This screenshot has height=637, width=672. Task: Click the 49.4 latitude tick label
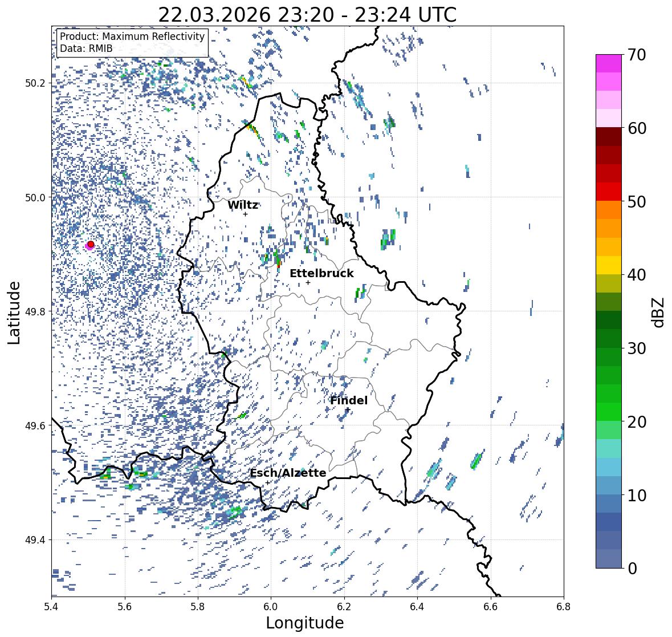pyautogui.click(x=35, y=540)
